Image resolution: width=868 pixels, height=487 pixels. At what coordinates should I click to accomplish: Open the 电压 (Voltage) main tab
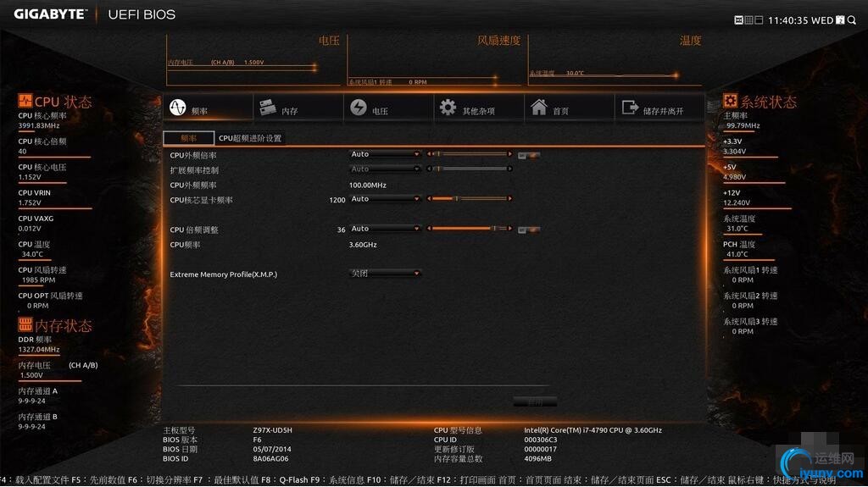388,108
